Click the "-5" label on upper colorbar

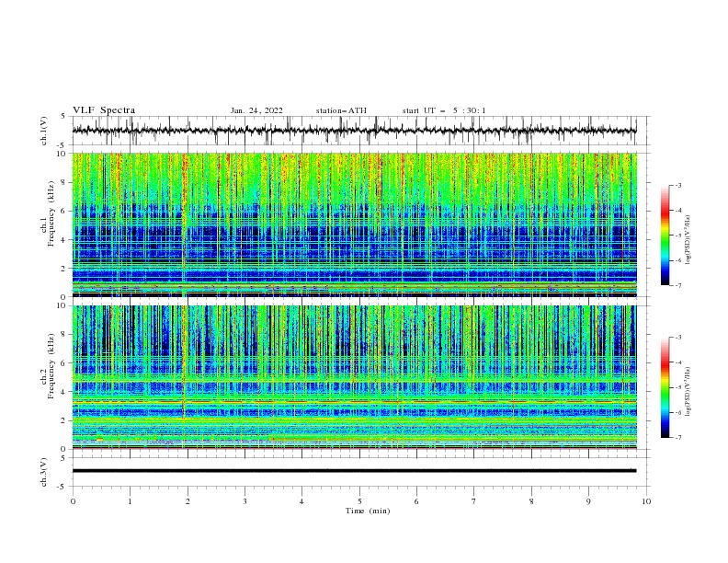click(x=678, y=236)
